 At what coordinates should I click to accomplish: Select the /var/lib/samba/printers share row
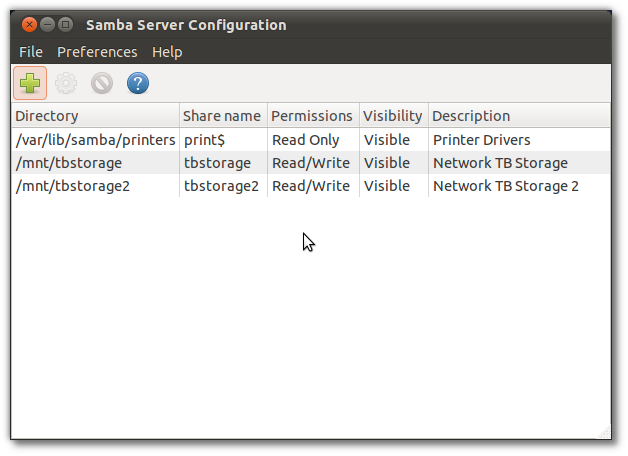[x=311, y=140]
